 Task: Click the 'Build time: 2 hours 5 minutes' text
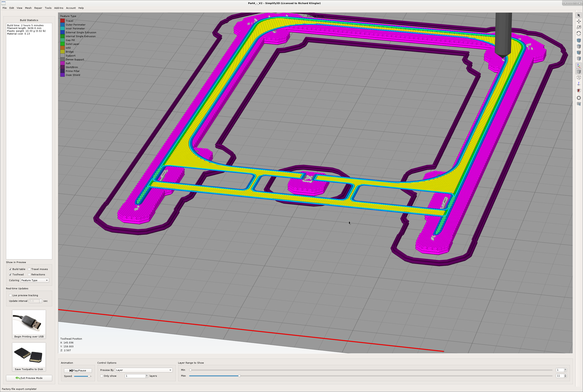pos(25,25)
